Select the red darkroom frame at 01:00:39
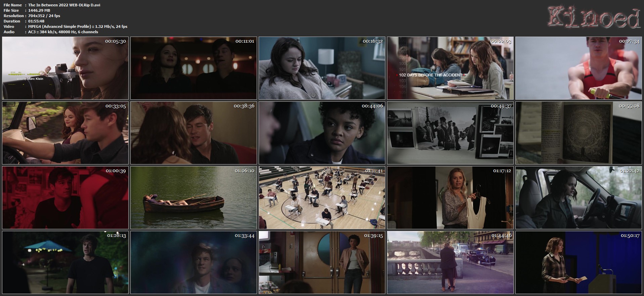Image resolution: width=644 pixels, height=296 pixels. click(65, 198)
